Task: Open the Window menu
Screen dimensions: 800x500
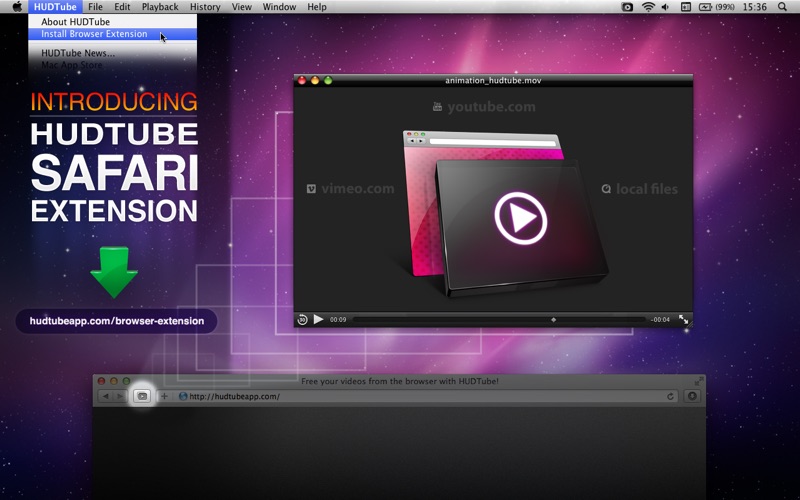Action: point(279,7)
